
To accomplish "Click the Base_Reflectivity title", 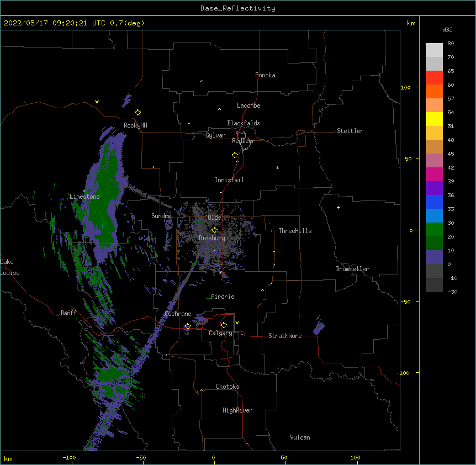I will [x=238, y=8].
